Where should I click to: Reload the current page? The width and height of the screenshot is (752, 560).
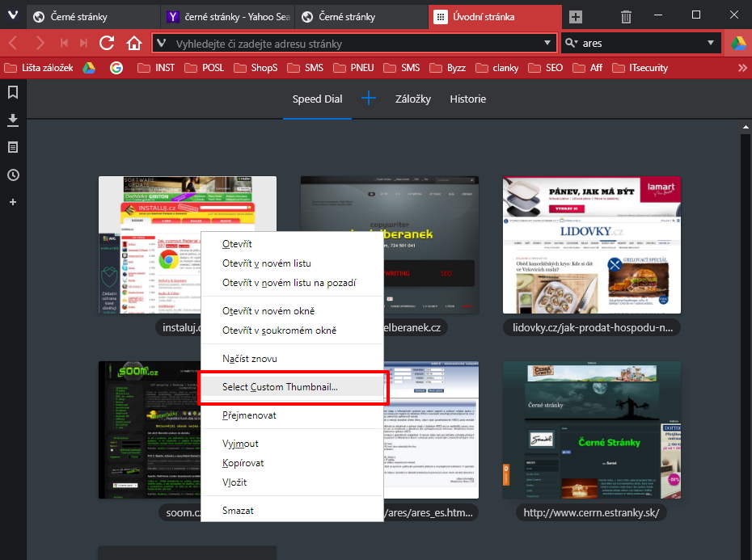pyautogui.click(x=107, y=43)
